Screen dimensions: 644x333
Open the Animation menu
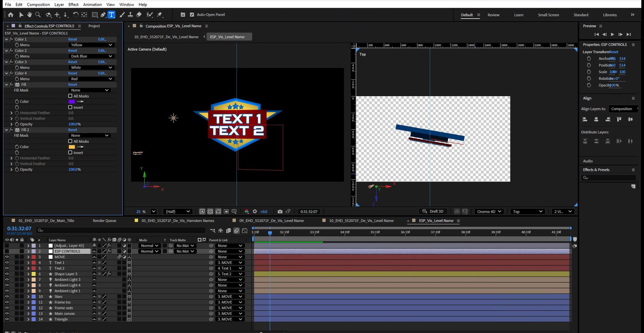92,4
